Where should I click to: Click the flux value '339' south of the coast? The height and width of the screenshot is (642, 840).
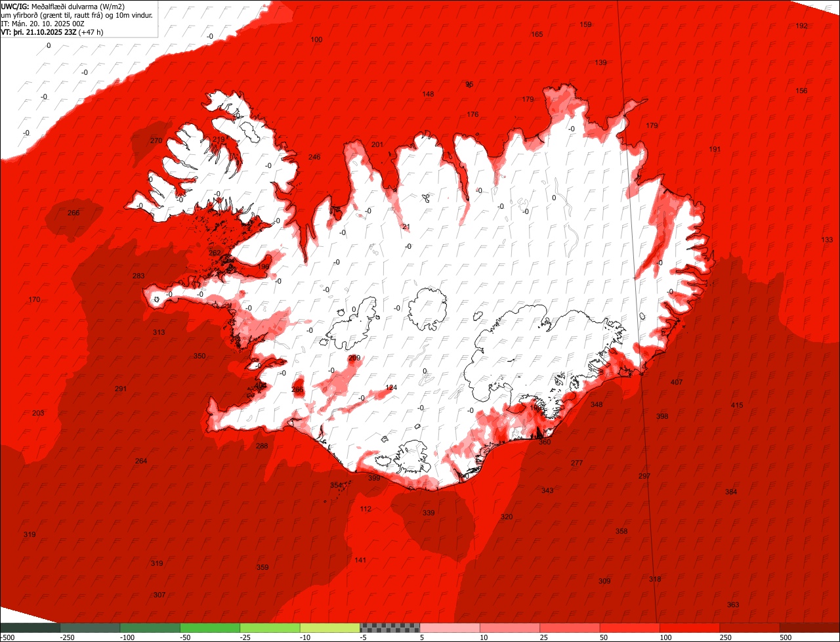pyautogui.click(x=429, y=513)
